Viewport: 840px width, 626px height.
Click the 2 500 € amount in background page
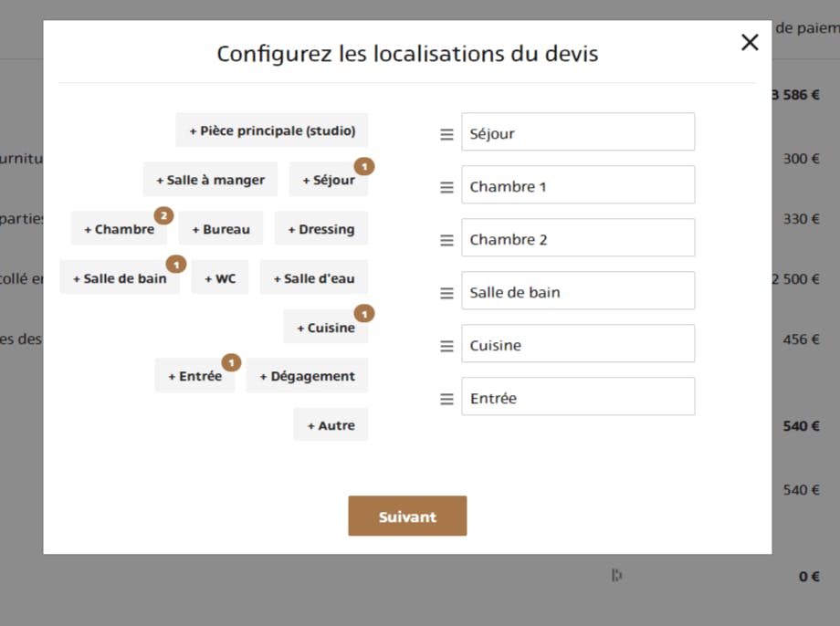[x=795, y=279]
